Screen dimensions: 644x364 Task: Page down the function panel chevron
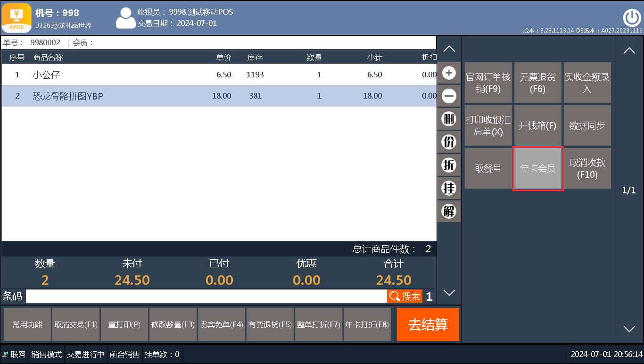click(629, 329)
